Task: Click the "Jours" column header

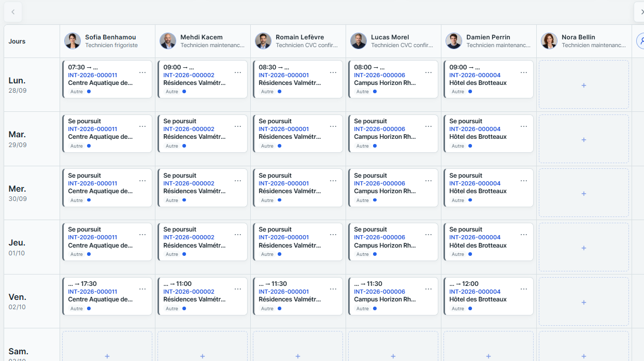Action: coord(17,41)
